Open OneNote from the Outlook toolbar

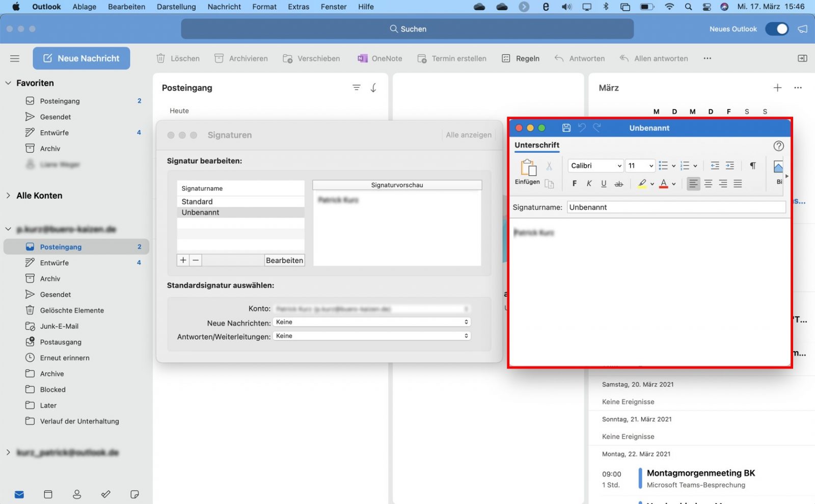click(x=363, y=58)
